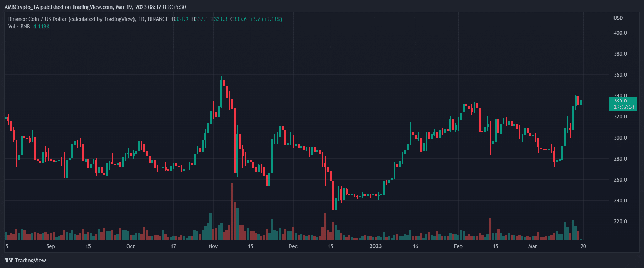
Task: Click the 16 date label in January
Action: (415, 246)
